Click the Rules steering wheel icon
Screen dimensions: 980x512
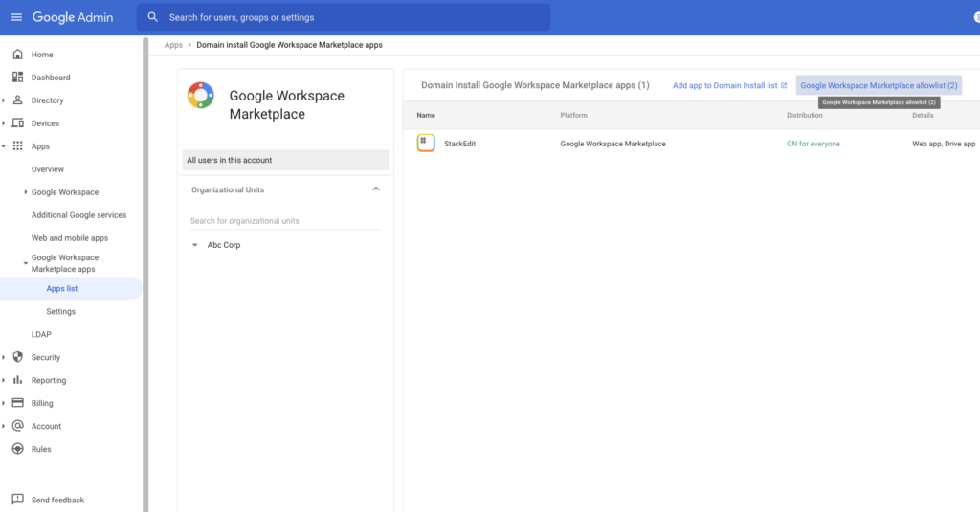(17, 449)
